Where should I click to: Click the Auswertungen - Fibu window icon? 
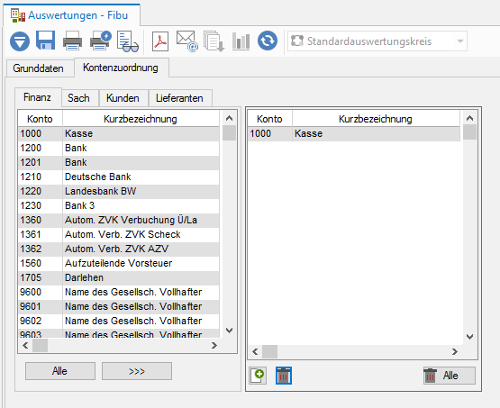click(x=18, y=16)
